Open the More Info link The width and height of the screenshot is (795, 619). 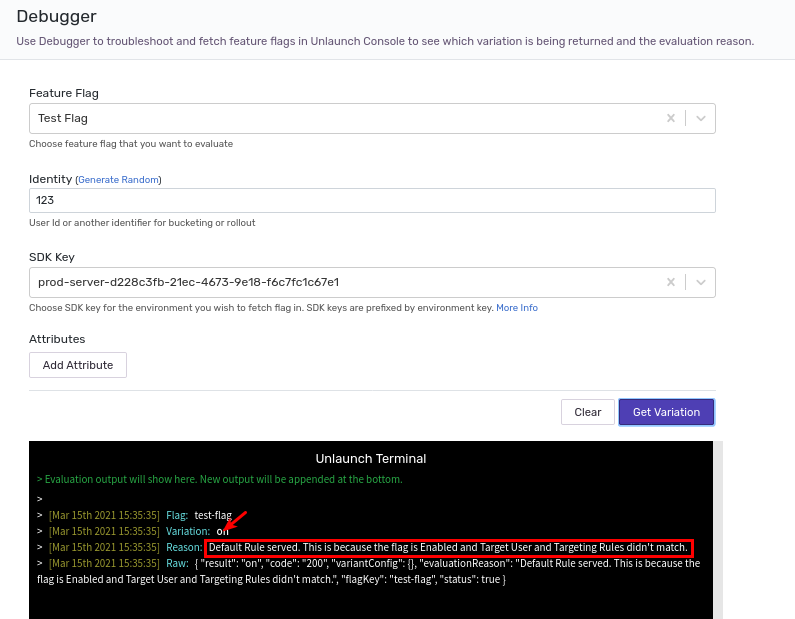[x=517, y=308]
